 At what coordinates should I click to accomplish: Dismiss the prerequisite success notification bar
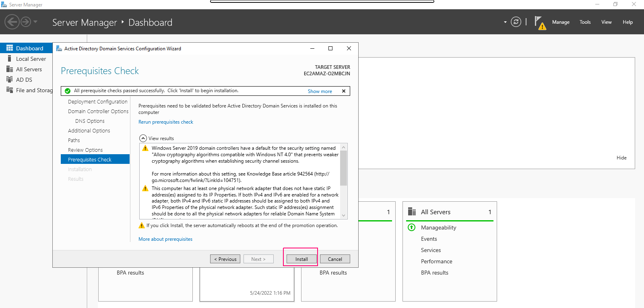click(344, 91)
